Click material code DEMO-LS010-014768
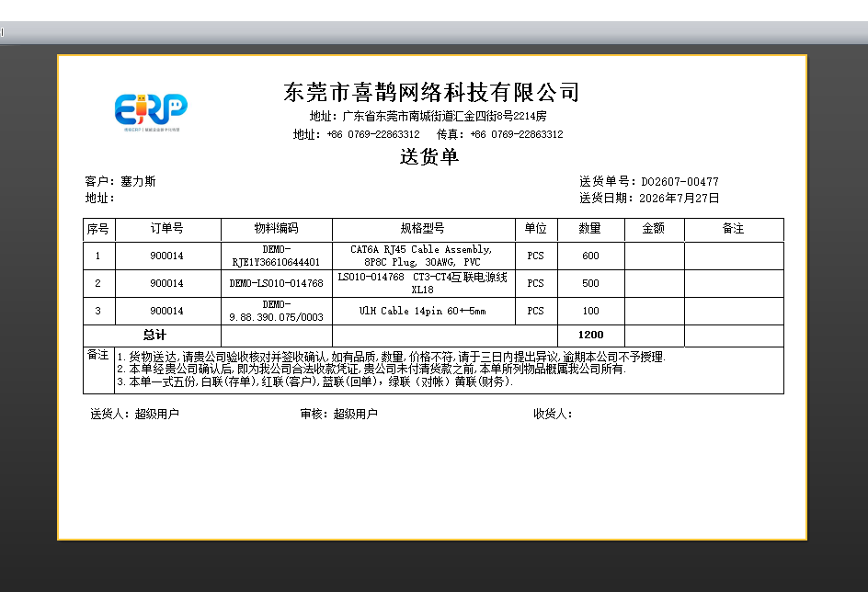 coord(276,283)
